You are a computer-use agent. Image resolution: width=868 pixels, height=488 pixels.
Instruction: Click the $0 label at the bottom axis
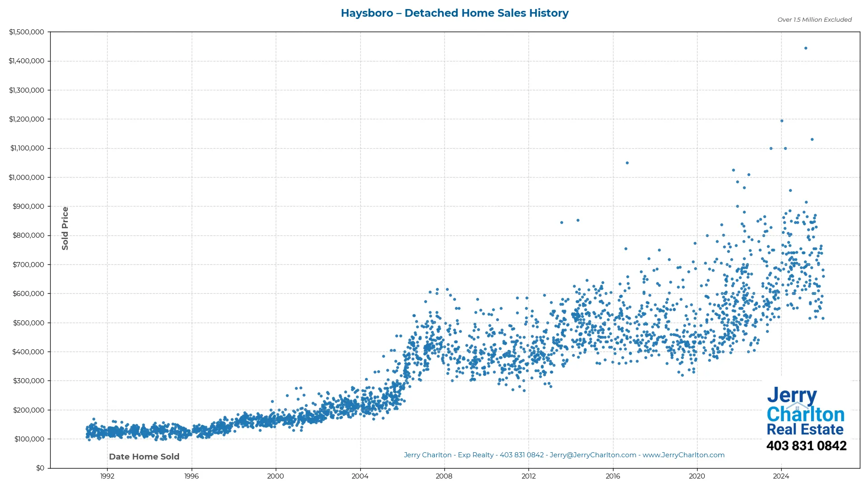pyautogui.click(x=41, y=468)
